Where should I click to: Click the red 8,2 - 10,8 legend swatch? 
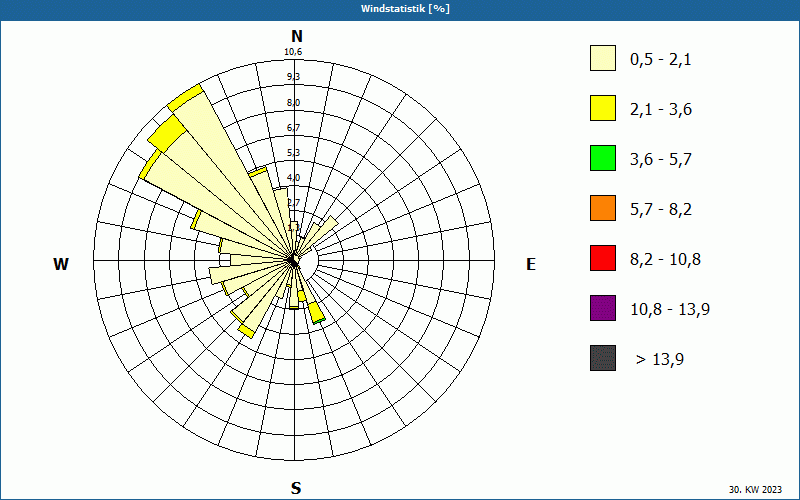[603, 258]
